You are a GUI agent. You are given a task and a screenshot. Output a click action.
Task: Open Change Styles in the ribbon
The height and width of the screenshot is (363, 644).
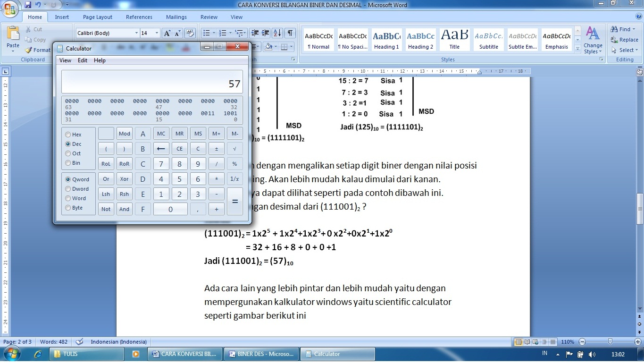[x=593, y=40]
